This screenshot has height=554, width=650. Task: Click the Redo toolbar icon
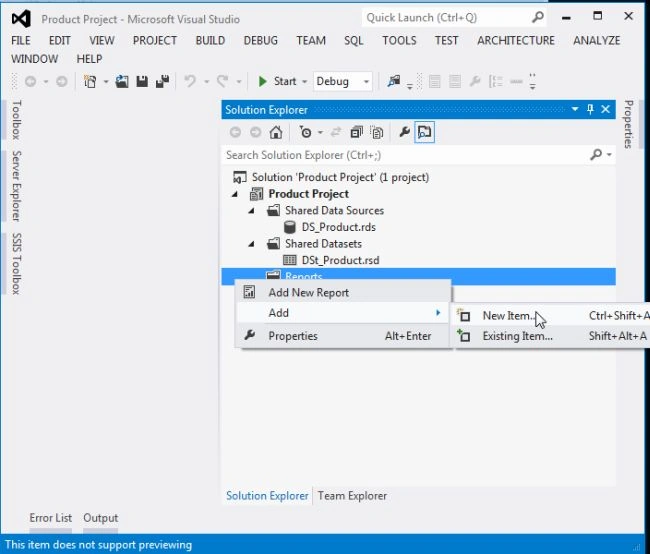click(x=223, y=81)
